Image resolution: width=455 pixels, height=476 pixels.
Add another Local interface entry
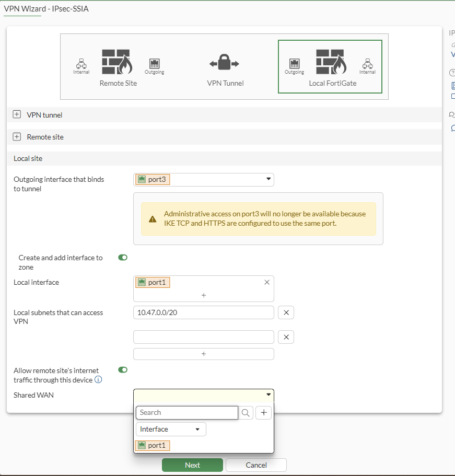(x=204, y=295)
